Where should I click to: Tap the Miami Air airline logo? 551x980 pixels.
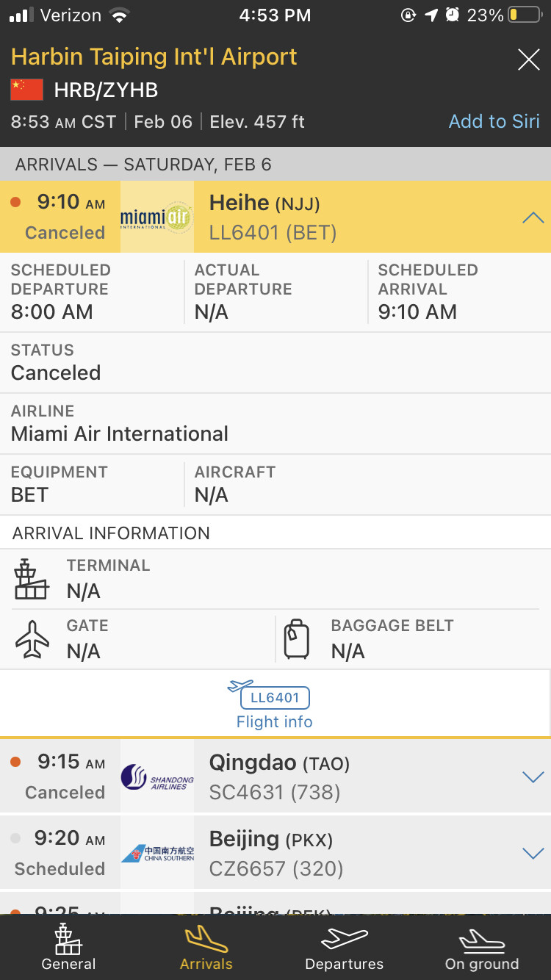point(156,217)
